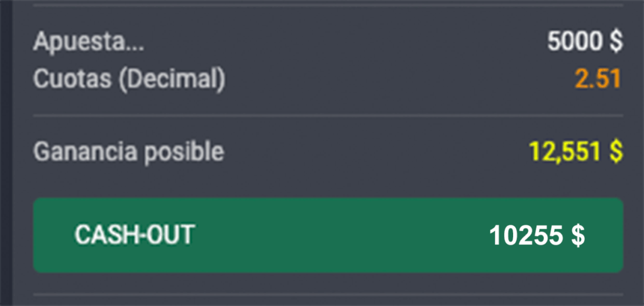This screenshot has height=306, width=644.
Task: Select the orange 2.51 odds value
Action: point(597,79)
